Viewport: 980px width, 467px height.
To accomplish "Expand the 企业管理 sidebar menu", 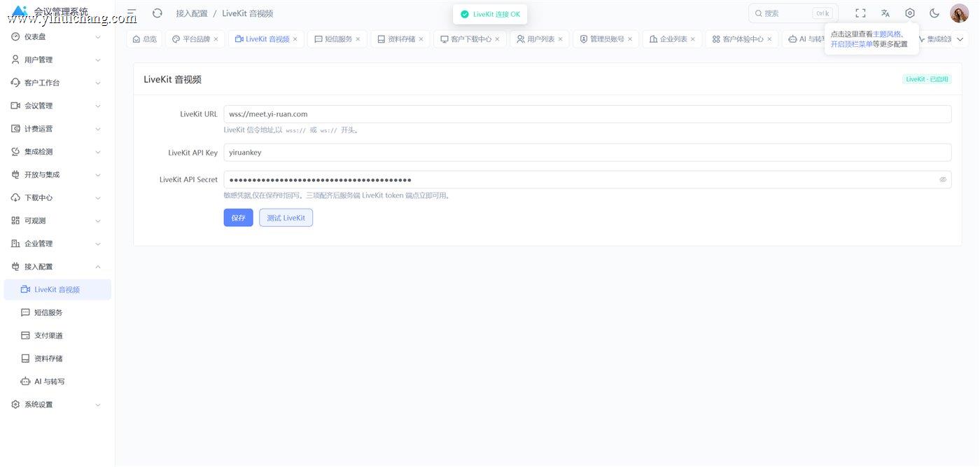I will click(57, 244).
